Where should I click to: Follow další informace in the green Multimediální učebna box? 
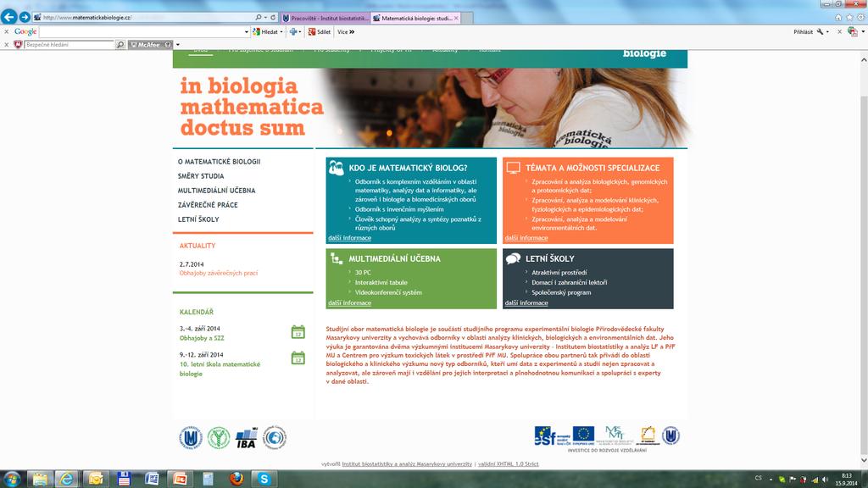click(x=349, y=303)
